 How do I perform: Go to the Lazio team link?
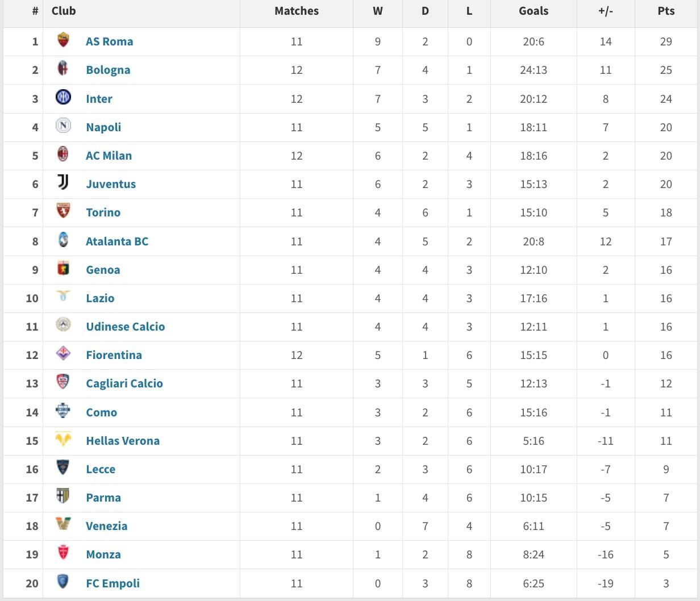[100, 298]
